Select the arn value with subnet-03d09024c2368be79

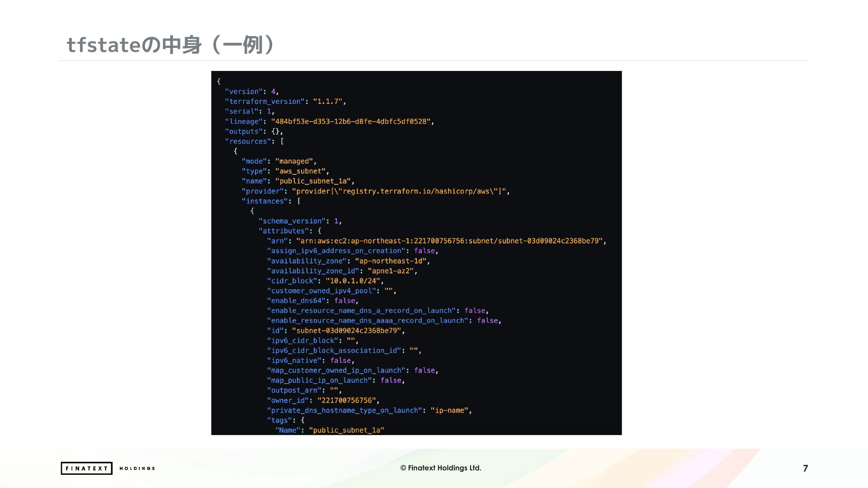click(x=449, y=241)
